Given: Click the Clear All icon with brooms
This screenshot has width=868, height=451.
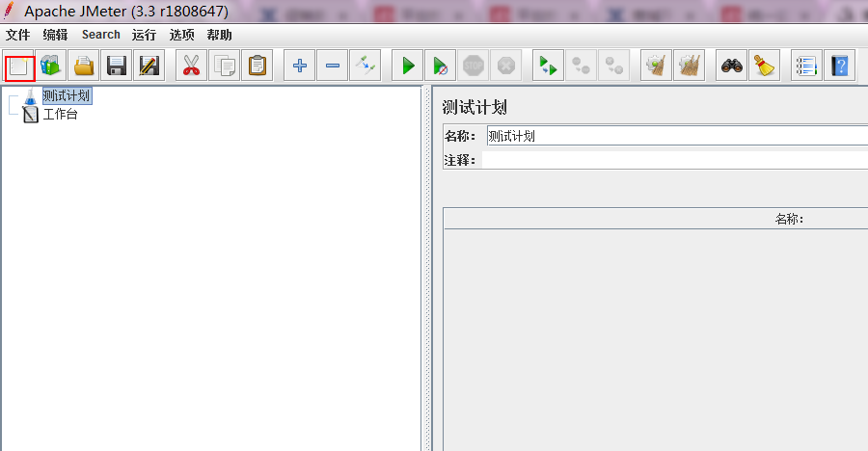Looking at the screenshot, I should coord(690,66).
